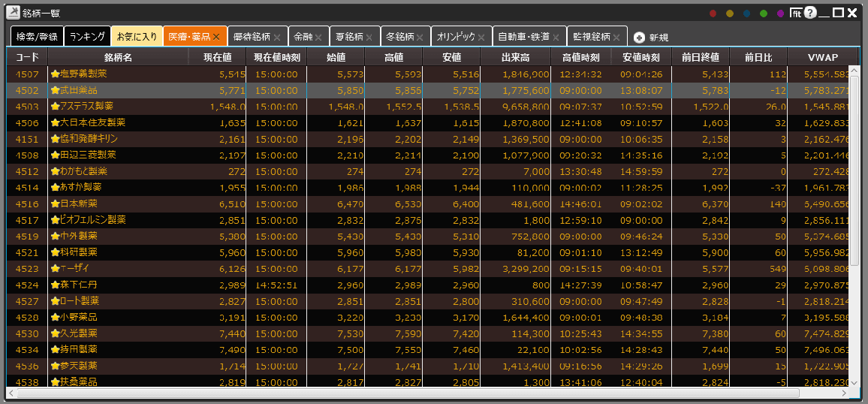Toggle favorite star for 久光製薬
The height and width of the screenshot is (404, 868).
pos(55,333)
